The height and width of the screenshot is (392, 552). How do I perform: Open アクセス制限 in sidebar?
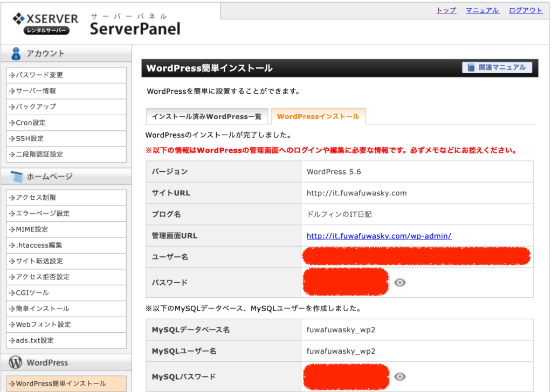pos(66,198)
